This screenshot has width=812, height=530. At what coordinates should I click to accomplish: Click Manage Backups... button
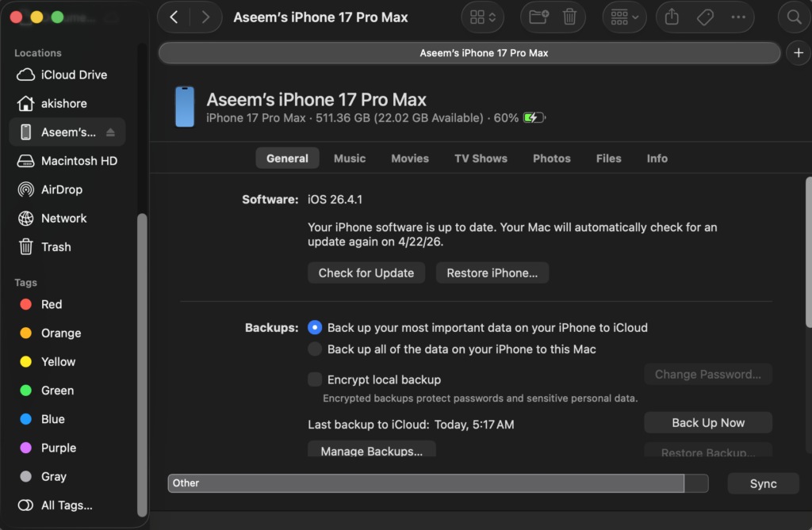pyautogui.click(x=372, y=449)
